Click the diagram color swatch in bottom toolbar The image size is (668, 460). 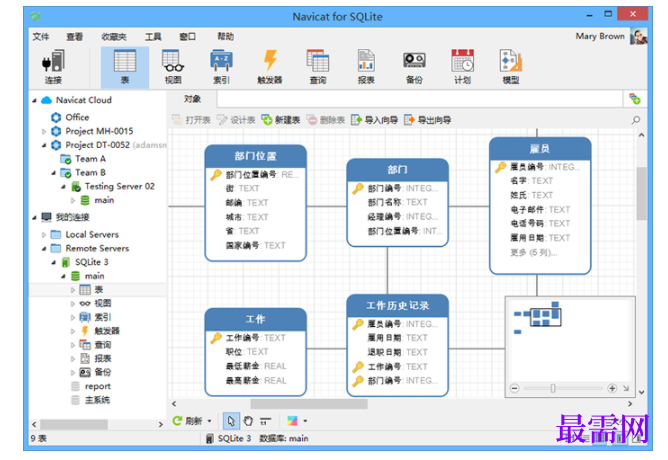click(x=292, y=421)
